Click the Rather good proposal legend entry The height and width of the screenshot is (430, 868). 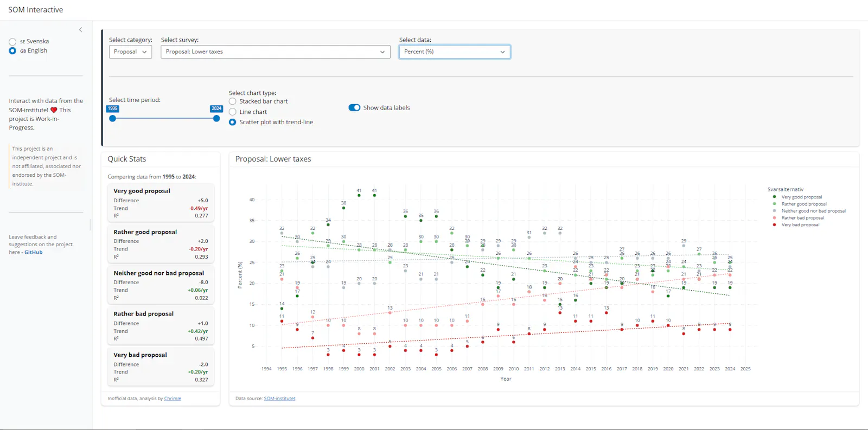click(x=804, y=204)
